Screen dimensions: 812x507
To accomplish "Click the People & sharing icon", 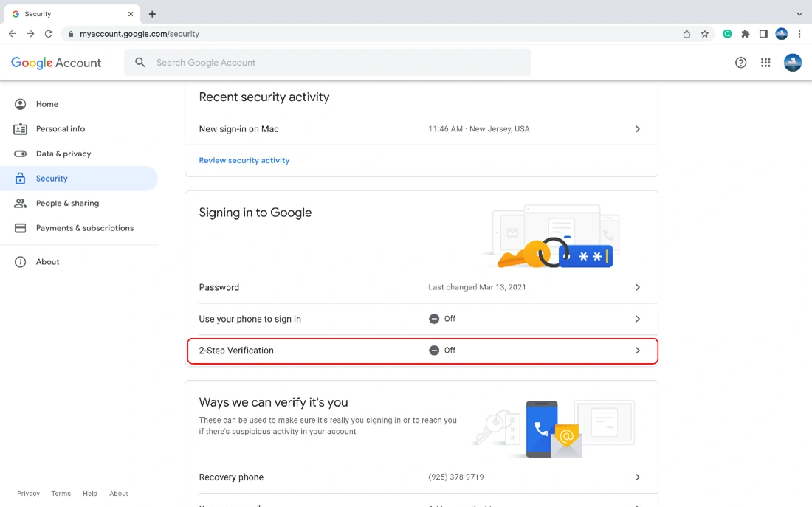I will click(x=20, y=204).
